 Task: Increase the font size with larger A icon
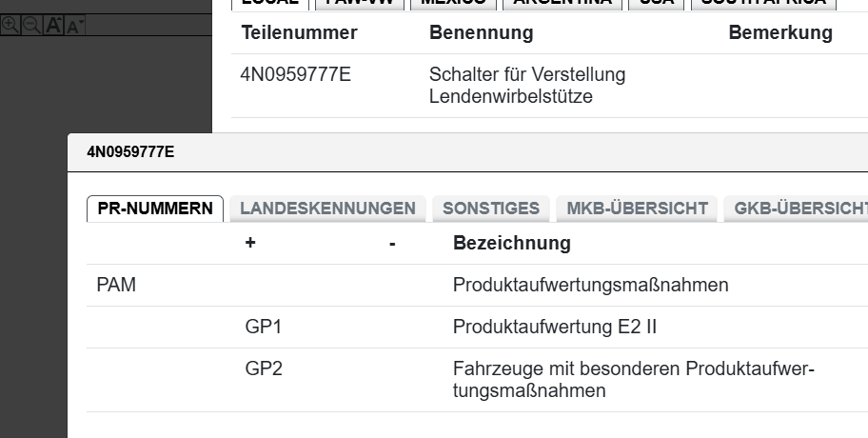click(53, 26)
